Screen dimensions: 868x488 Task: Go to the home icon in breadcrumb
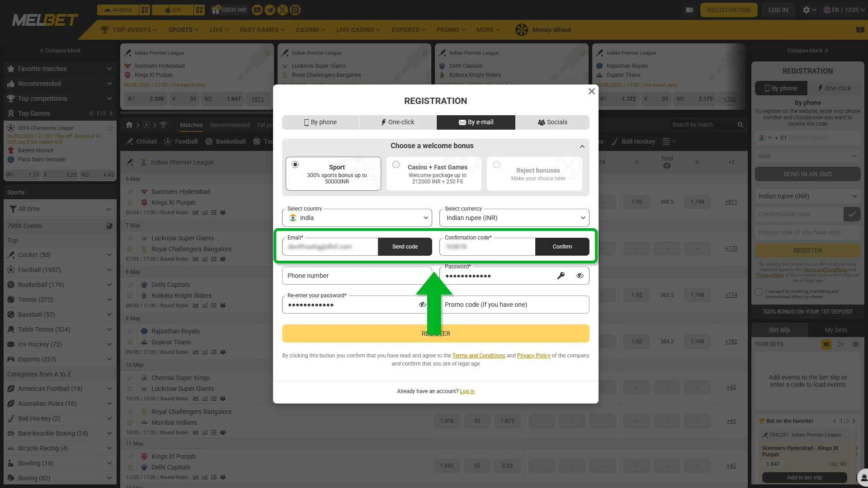(x=129, y=125)
